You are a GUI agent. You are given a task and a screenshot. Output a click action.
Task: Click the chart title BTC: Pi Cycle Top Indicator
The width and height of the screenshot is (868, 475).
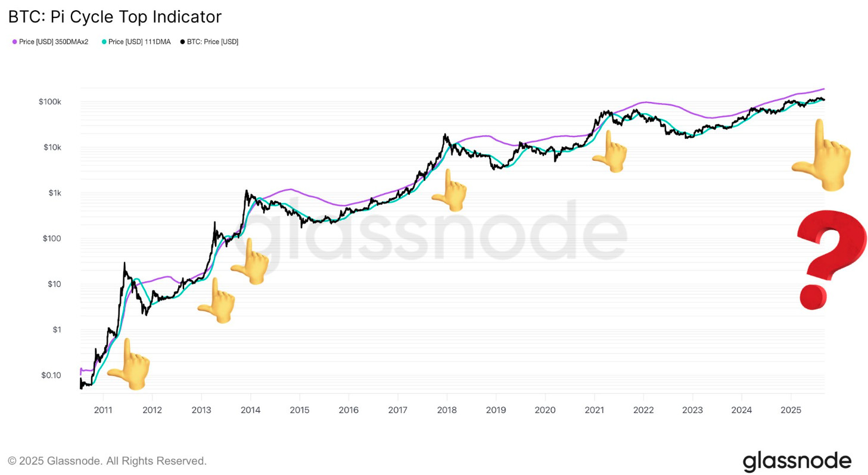point(115,17)
